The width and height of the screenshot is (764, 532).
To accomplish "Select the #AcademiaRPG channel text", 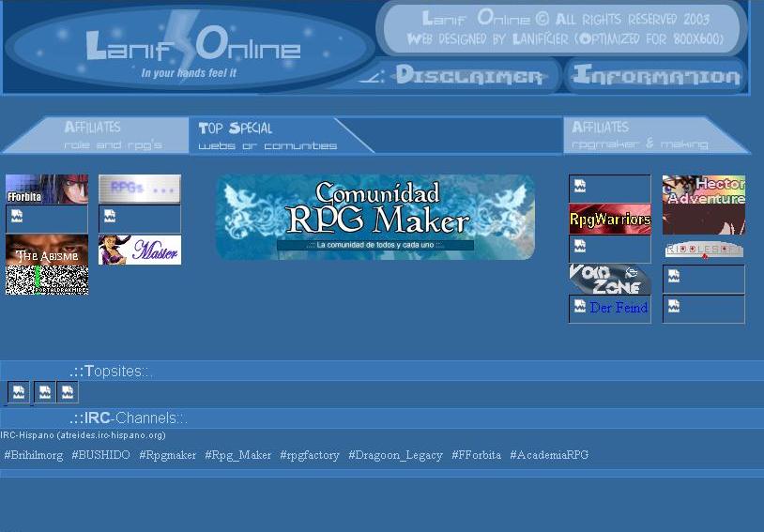I will pos(549,455).
